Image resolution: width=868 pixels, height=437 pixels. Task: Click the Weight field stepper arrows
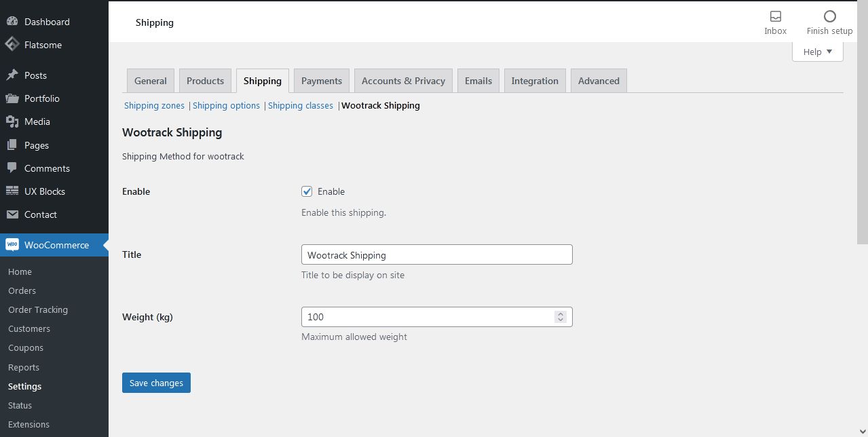pos(560,317)
